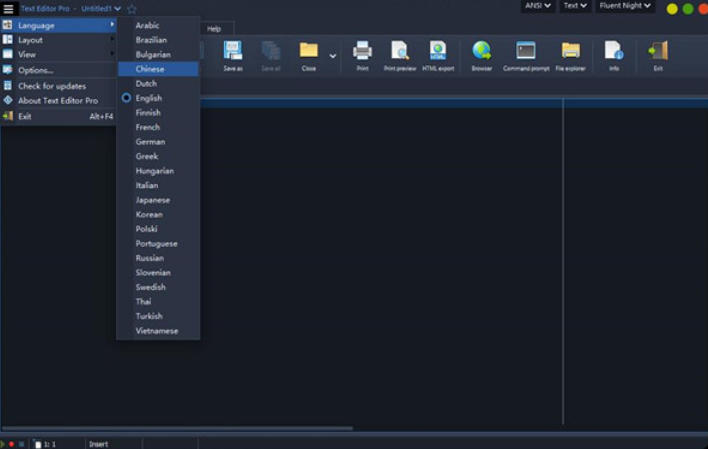Click the Print toolbar icon

(362, 54)
